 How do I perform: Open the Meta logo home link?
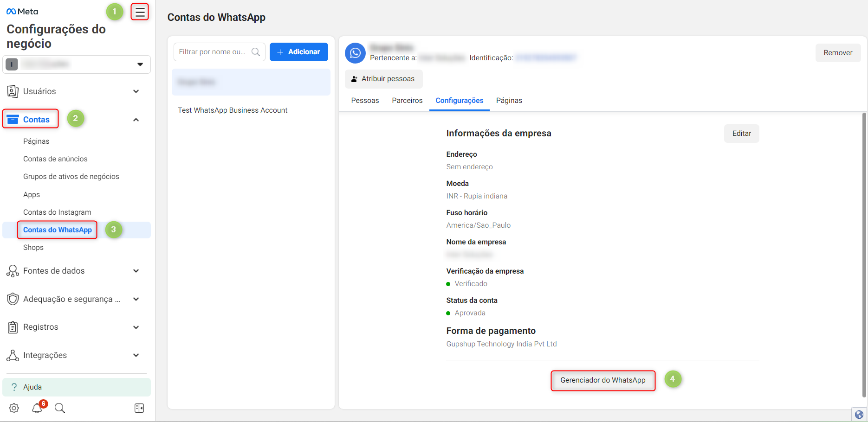[21, 11]
